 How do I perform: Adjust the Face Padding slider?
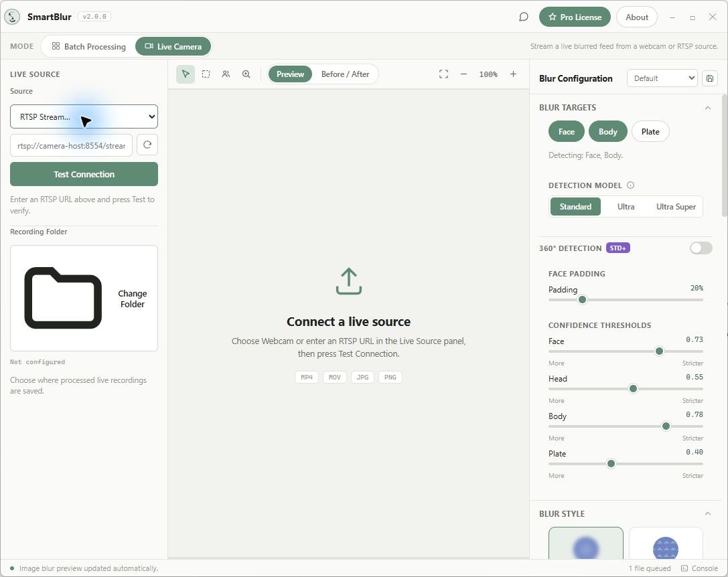pyautogui.click(x=626, y=300)
